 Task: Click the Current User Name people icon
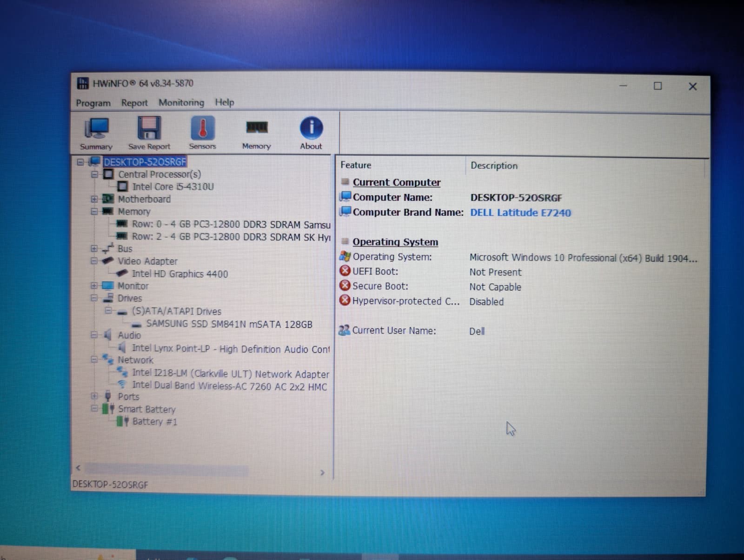click(344, 330)
